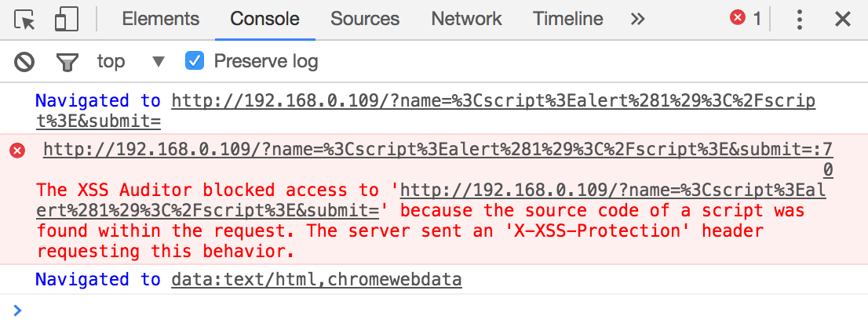
Task: Clear the console log
Action: pyautogui.click(x=25, y=61)
